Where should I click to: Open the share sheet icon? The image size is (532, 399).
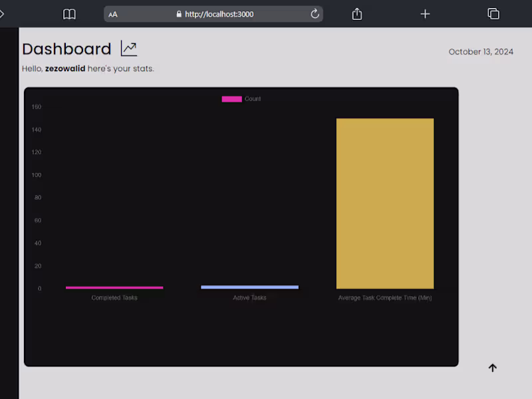click(x=357, y=14)
